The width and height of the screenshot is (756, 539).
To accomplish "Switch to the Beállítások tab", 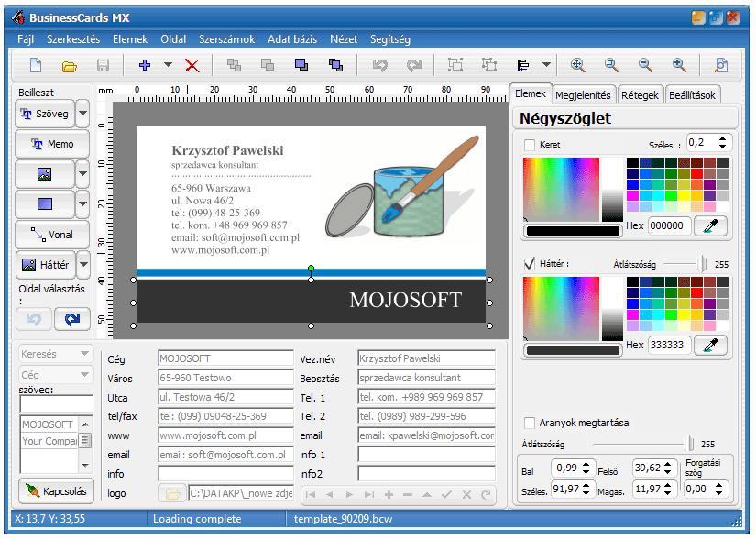I will [x=692, y=95].
